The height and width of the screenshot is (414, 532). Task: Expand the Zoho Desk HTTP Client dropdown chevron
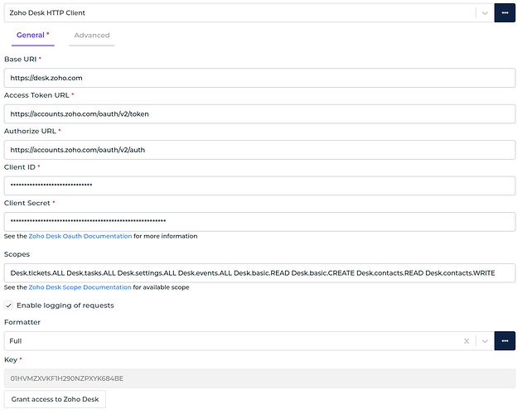pos(485,13)
